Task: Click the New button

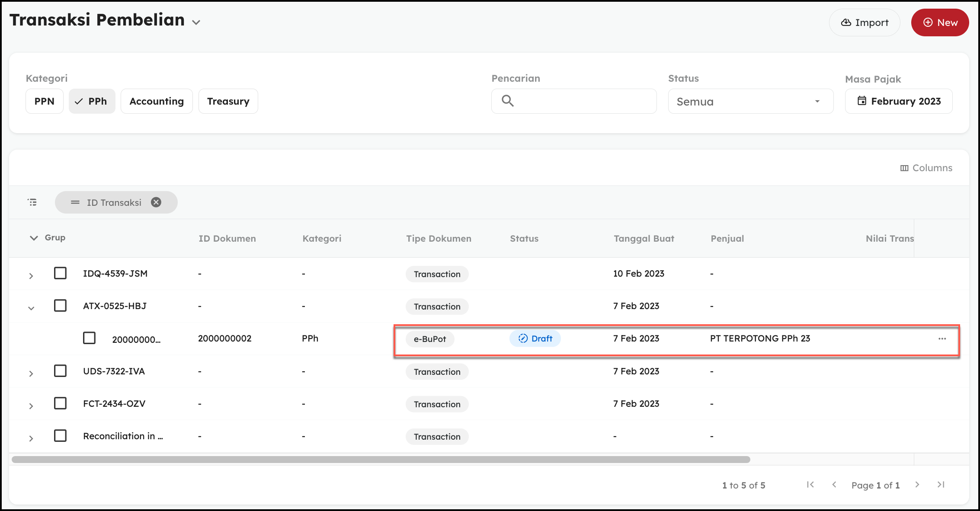Action: (940, 22)
